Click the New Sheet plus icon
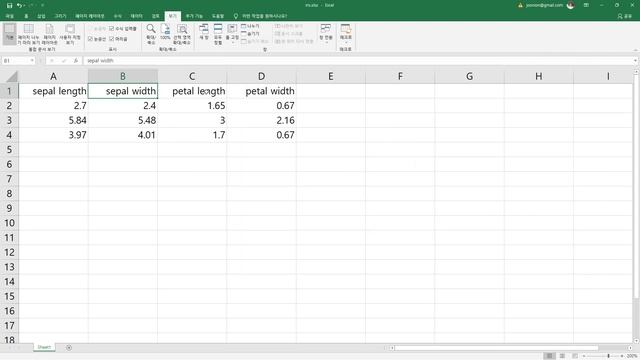The height and width of the screenshot is (360, 640). click(69, 348)
